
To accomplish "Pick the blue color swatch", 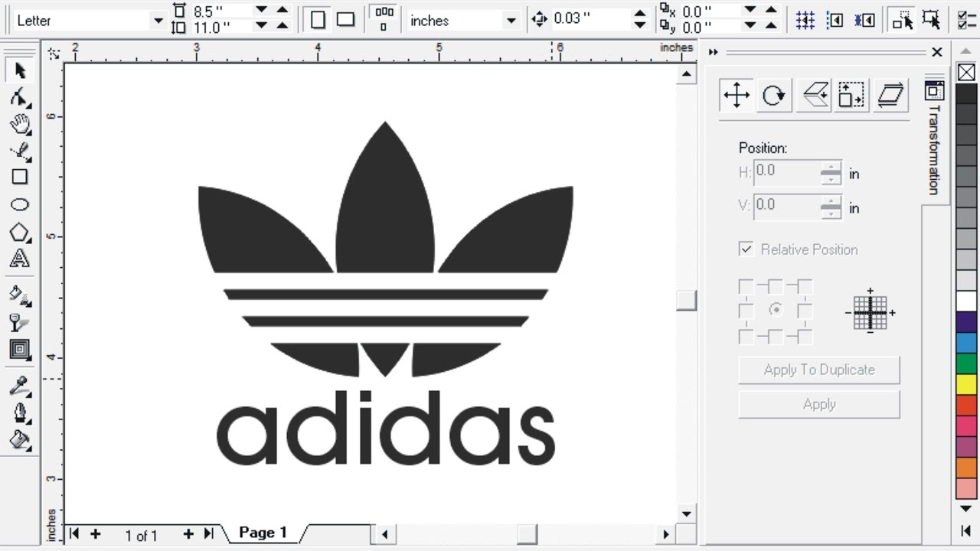I will [966, 343].
